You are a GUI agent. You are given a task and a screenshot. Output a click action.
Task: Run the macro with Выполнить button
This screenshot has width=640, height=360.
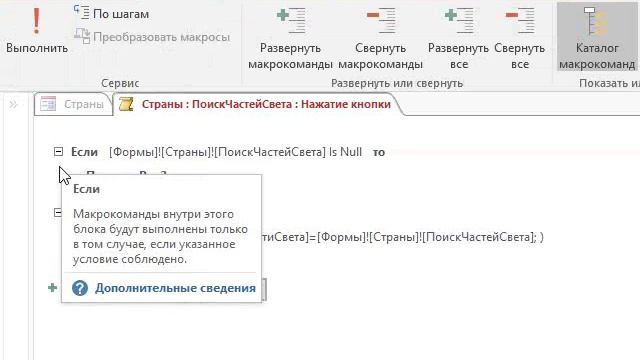[36, 31]
